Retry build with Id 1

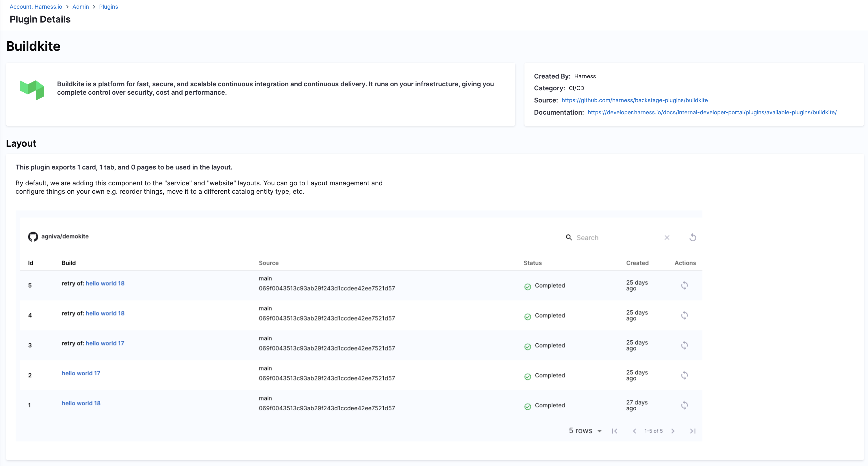[685, 405]
